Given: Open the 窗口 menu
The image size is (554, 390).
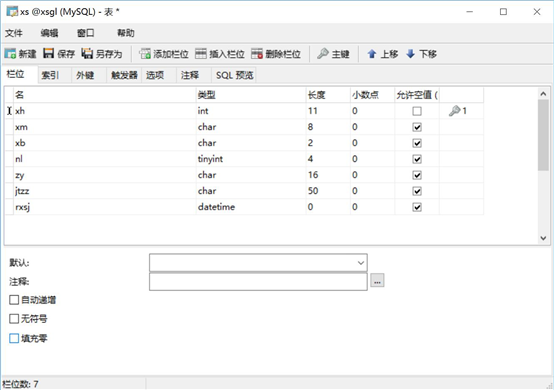Looking at the screenshot, I should point(86,33).
